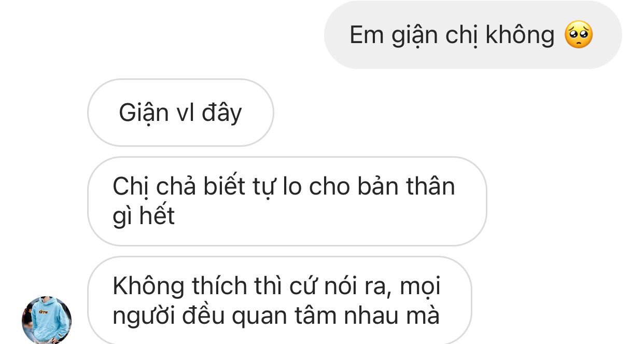Click "gì hết" on the third message's second line
The image size is (644, 344).
coord(144,216)
